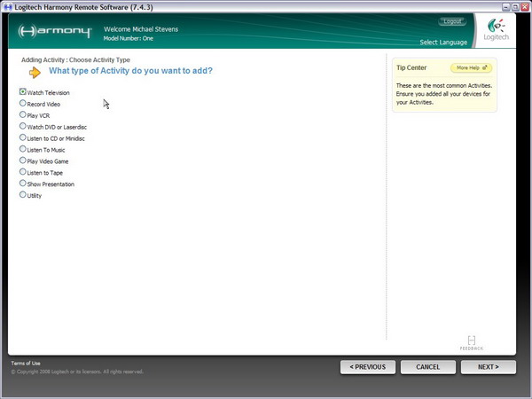
Task: Click the 'Model Number: One' text
Action: point(129,38)
